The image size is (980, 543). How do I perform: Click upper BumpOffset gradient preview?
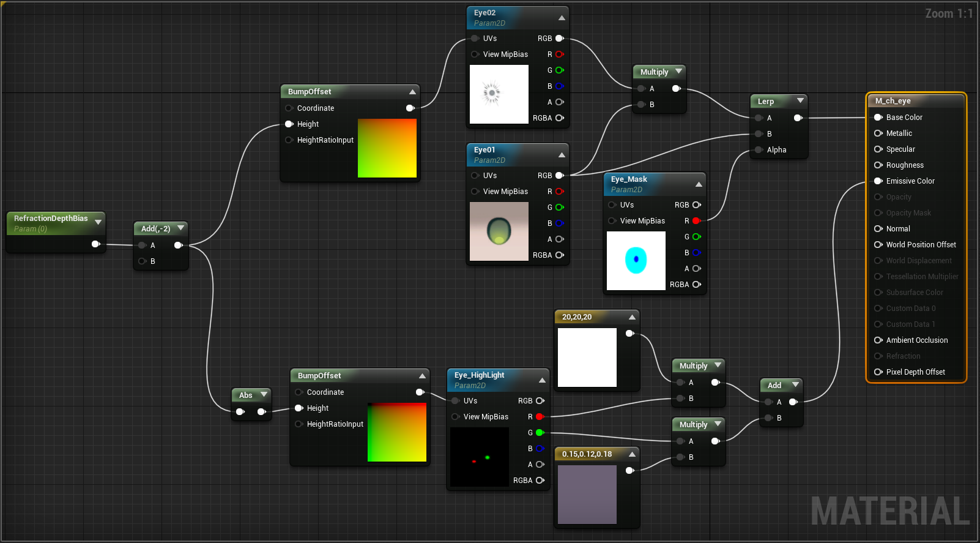coord(387,148)
